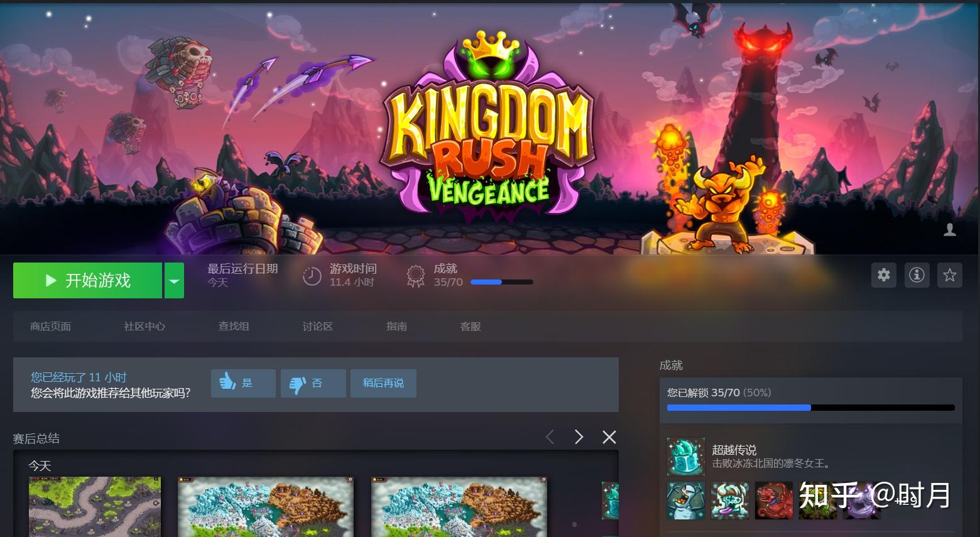
Task: Click the game info icon
Action: (917, 275)
